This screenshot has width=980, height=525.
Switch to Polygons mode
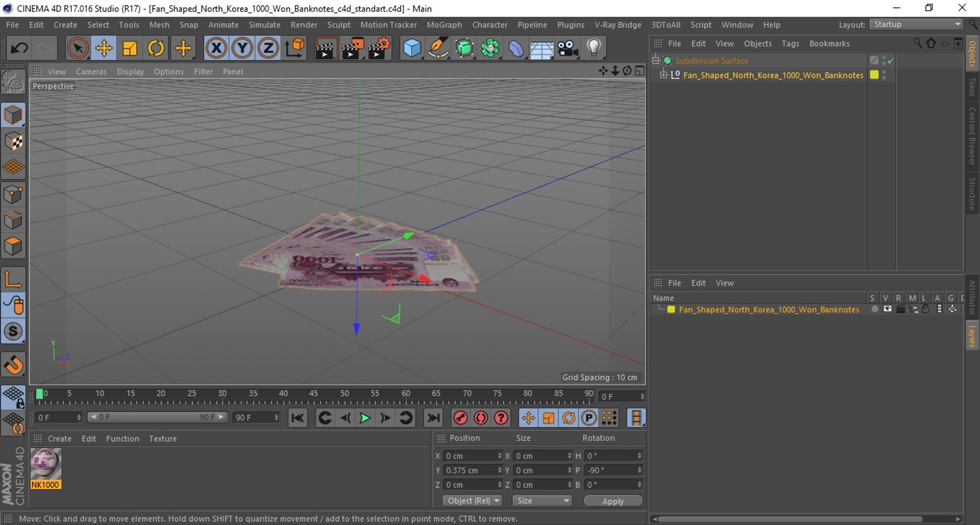click(13, 247)
